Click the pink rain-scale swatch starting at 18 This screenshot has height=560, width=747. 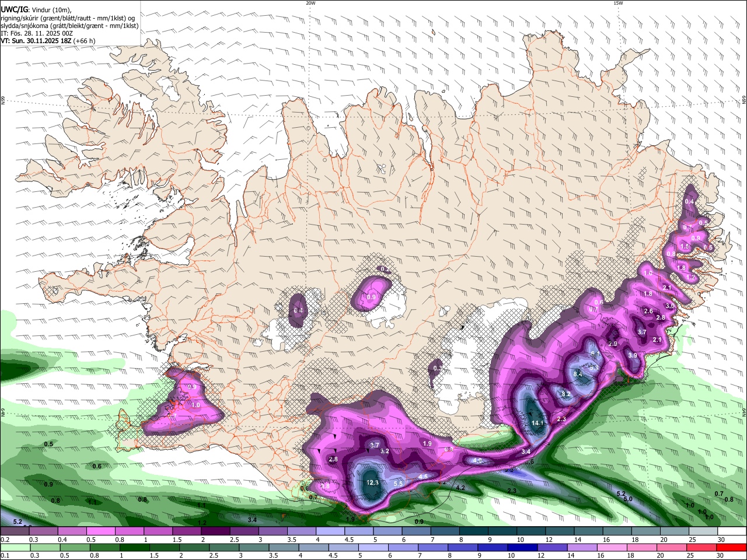click(x=642, y=547)
